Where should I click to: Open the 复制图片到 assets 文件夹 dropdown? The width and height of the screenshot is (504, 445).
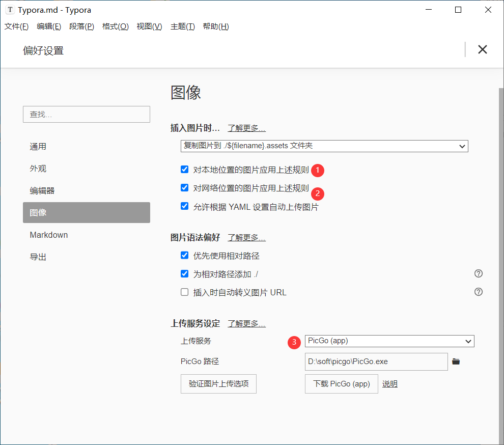pos(324,146)
